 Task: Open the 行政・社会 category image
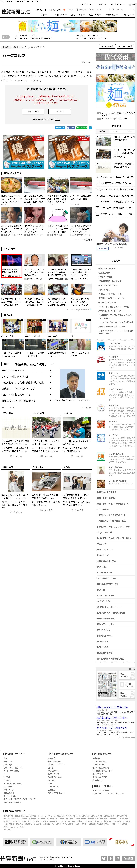pyautogui.click(x=16, y=428)
